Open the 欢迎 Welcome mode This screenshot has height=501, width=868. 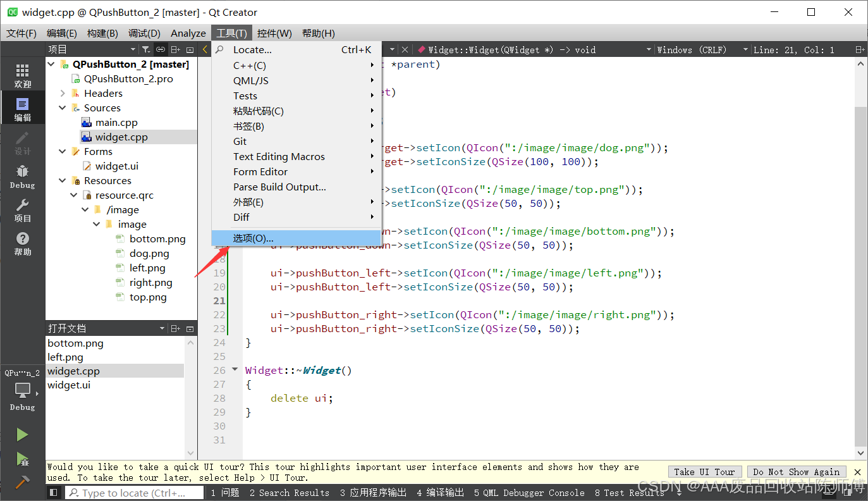coord(22,75)
